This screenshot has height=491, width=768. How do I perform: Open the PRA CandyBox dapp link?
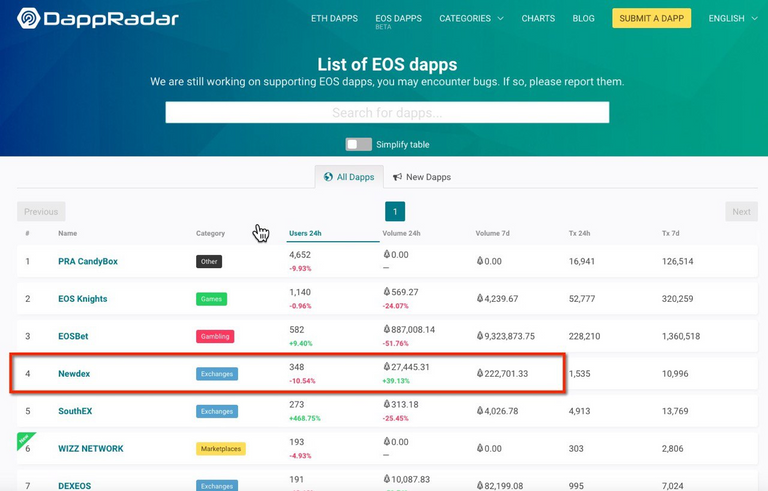coord(88,262)
